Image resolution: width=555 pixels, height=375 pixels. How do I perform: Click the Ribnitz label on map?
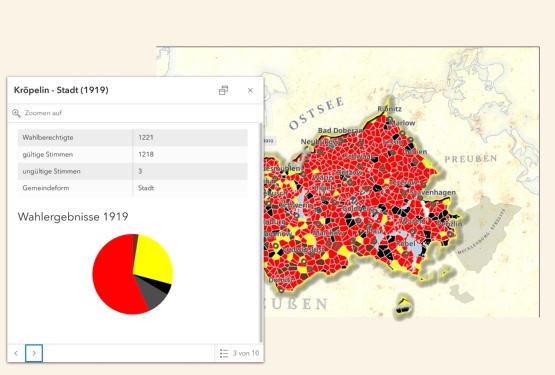point(389,109)
